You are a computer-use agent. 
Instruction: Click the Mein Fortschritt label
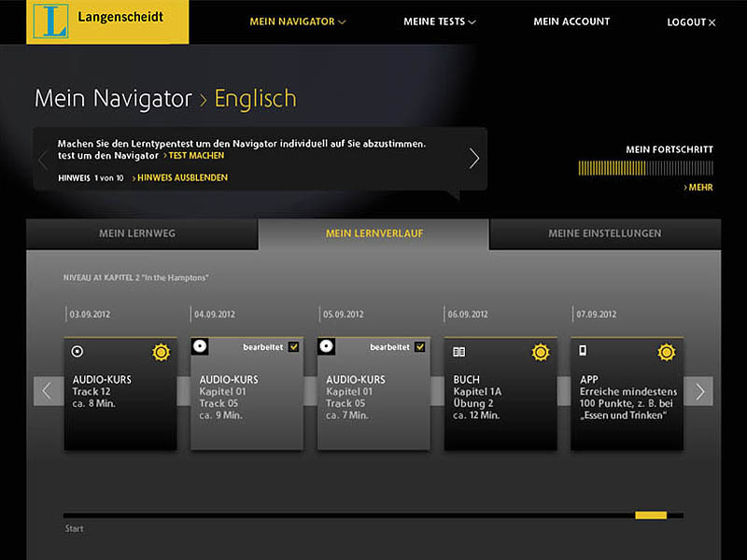(x=669, y=149)
